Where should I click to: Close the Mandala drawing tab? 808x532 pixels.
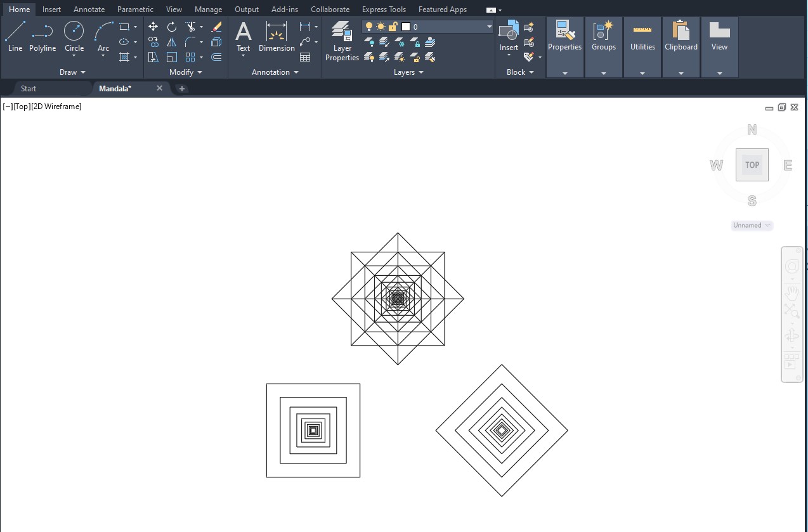pos(160,88)
